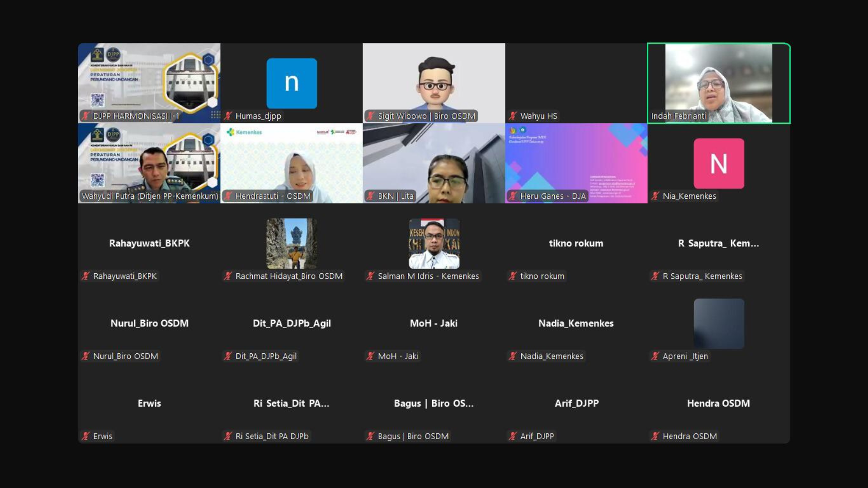Click muted mic icon beside MoH - Jaki label
The image size is (868, 488).
coord(370,356)
